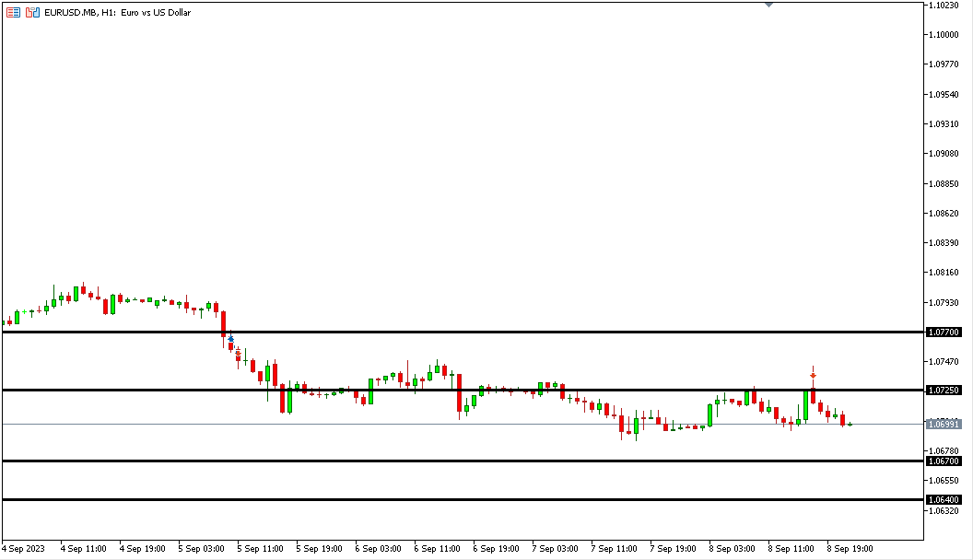This screenshot has width=973, height=560.
Task: Click the 1.06550 price scale label
Action: click(x=944, y=481)
